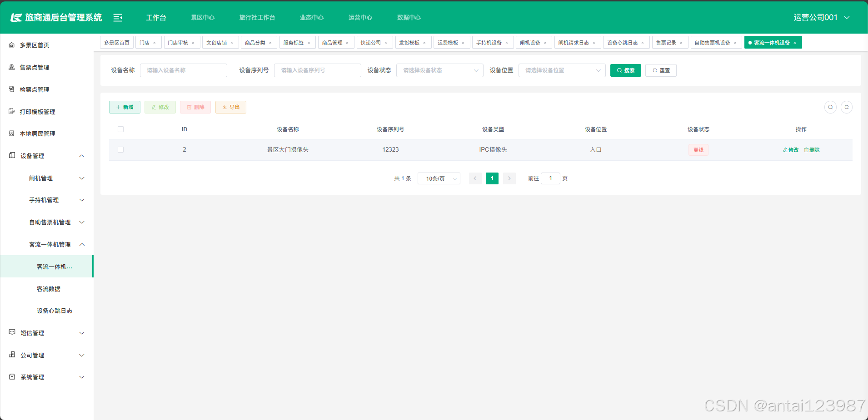Tick the checkbox for 景区大门摄像头 row
Viewport: 868px width, 420px height.
(x=120, y=149)
